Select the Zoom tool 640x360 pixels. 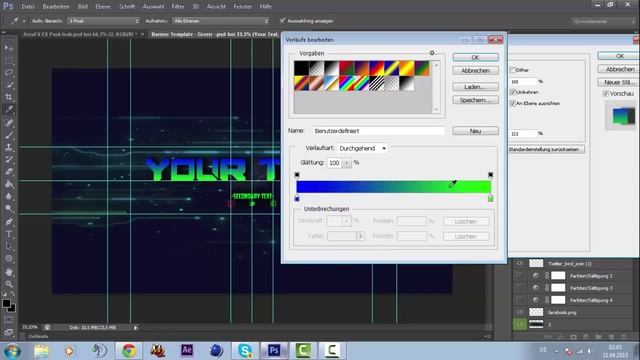click(9, 284)
